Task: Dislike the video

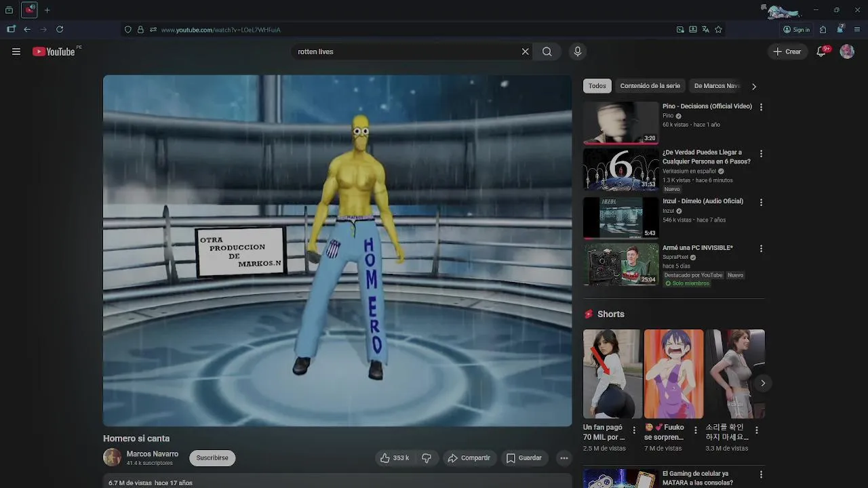Action: (x=427, y=458)
